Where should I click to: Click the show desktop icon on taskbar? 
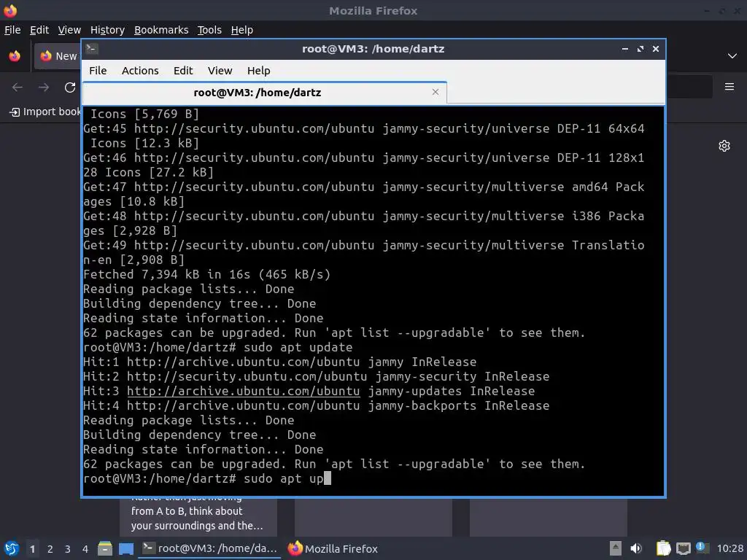point(126,548)
